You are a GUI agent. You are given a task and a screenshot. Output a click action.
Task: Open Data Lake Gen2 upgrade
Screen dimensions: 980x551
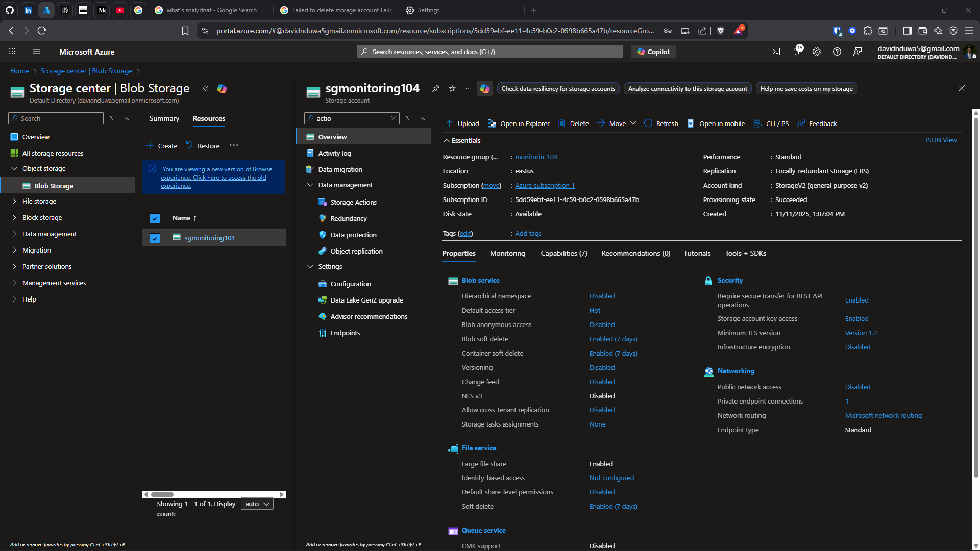pos(366,300)
